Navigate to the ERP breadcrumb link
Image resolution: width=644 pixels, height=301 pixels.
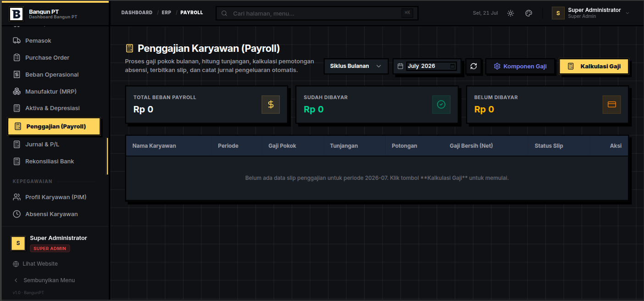click(167, 12)
